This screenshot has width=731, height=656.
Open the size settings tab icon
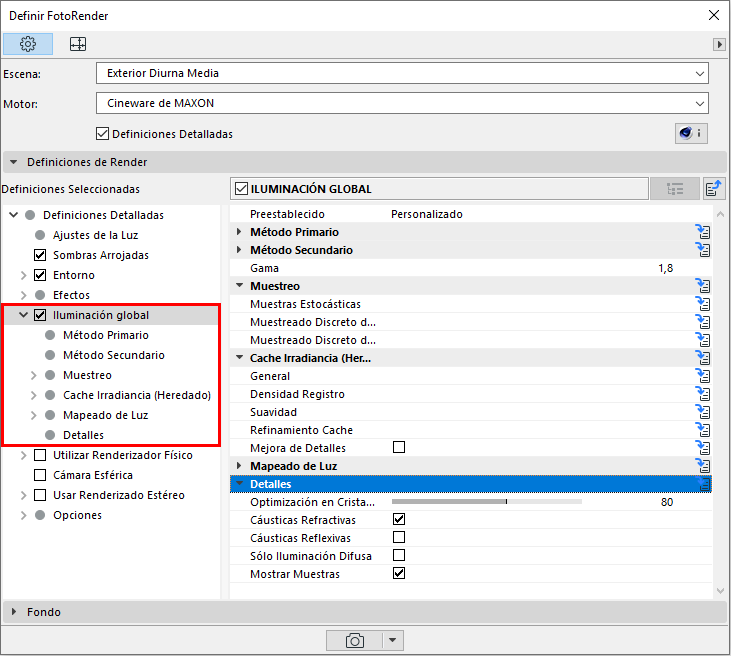(x=78, y=44)
